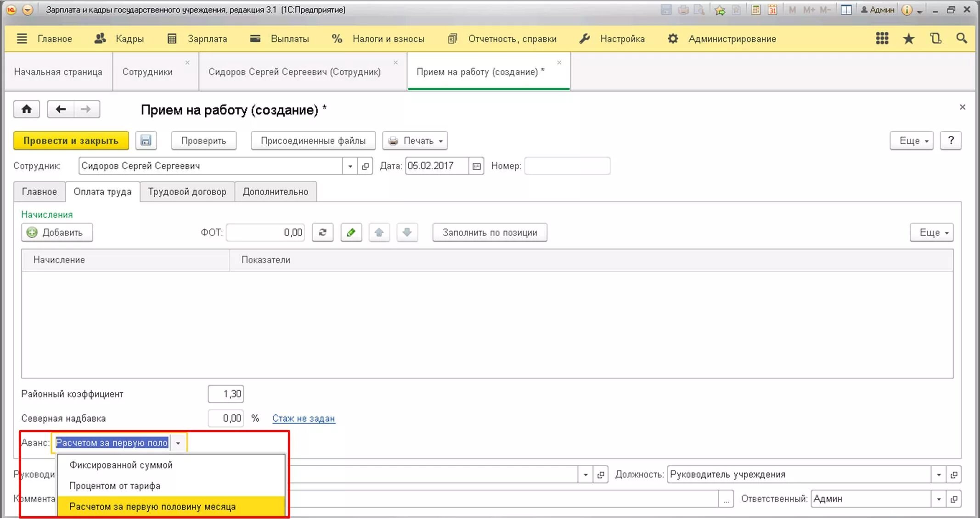Click the home icon button
The height and width of the screenshot is (519, 980).
point(27,109)
